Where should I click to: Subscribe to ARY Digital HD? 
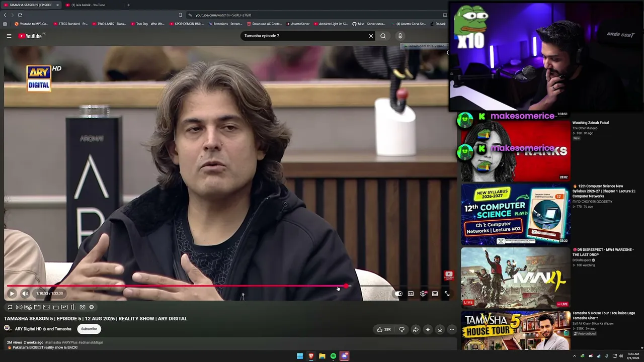point(89,329)
